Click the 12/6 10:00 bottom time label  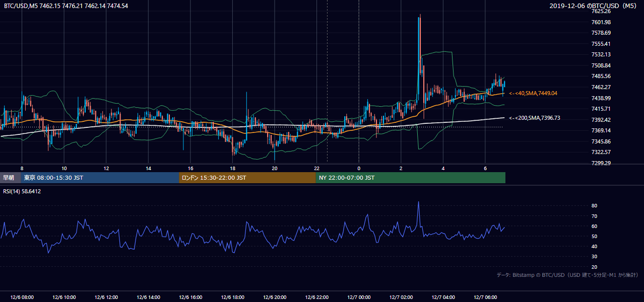(64, 297)
